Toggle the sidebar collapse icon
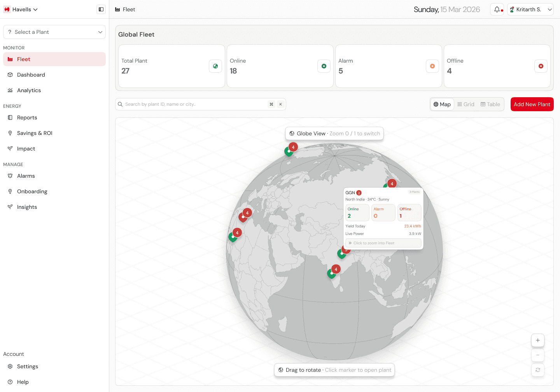The image size is (560, 392). [x=101, y=9]
